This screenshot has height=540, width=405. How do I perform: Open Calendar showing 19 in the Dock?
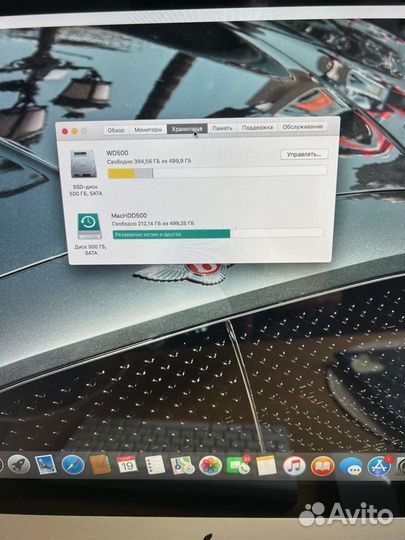pyautogui.click(x=127, y=465)
